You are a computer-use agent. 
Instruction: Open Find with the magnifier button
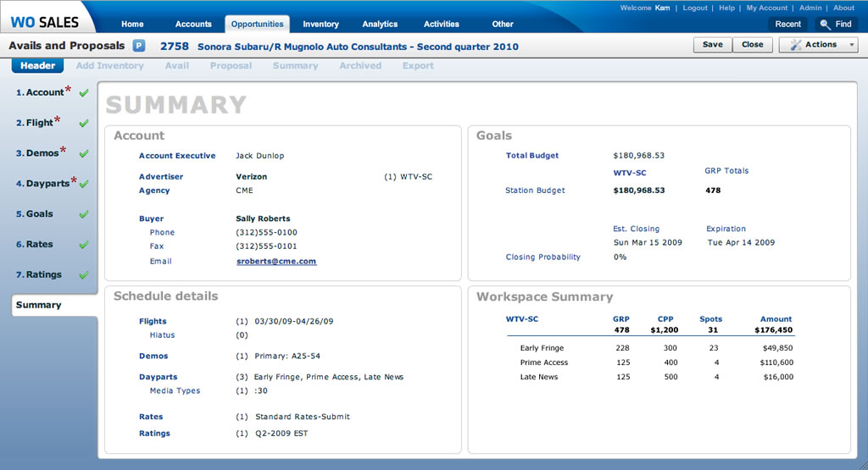click(x=836, y=24)
